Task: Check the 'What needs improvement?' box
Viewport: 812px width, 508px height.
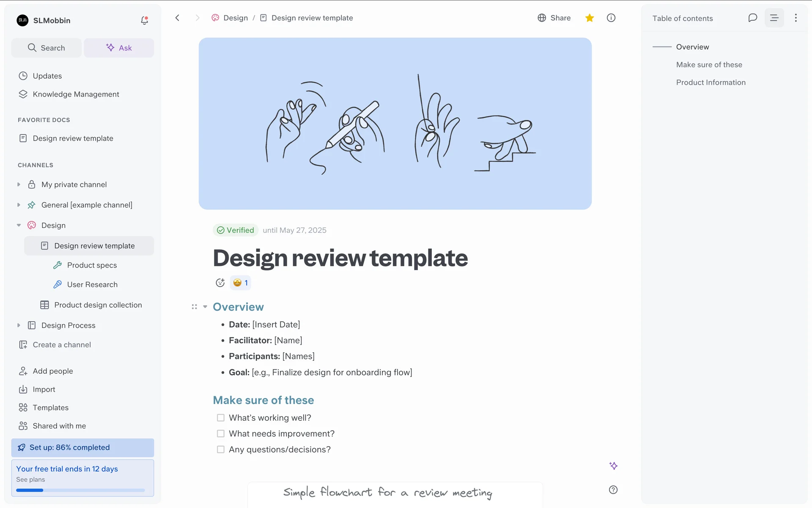Action: pos(221,433)
